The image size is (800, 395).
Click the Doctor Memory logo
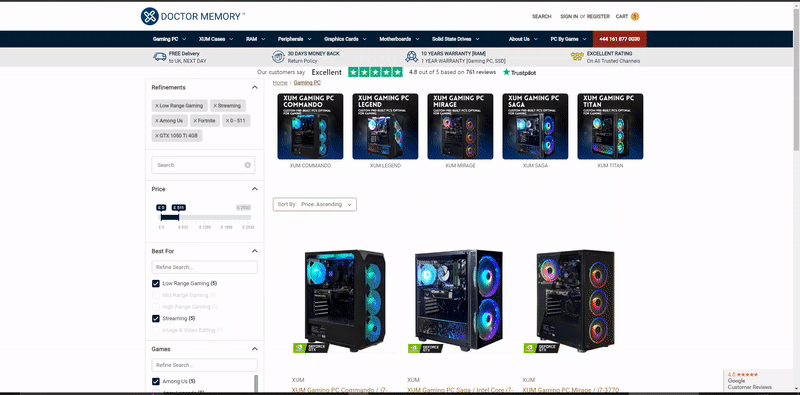pos(192,16)
